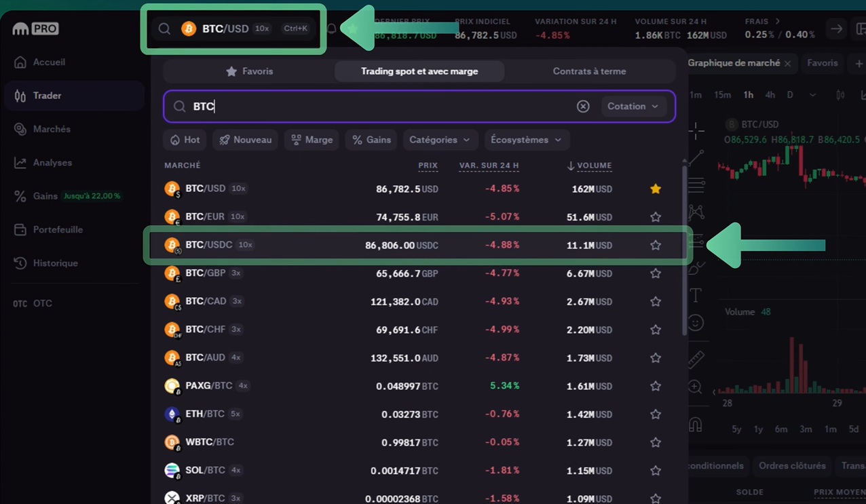Clear the BTC search field text
This screenshot has height=504, width=866.
pos(583,106)
